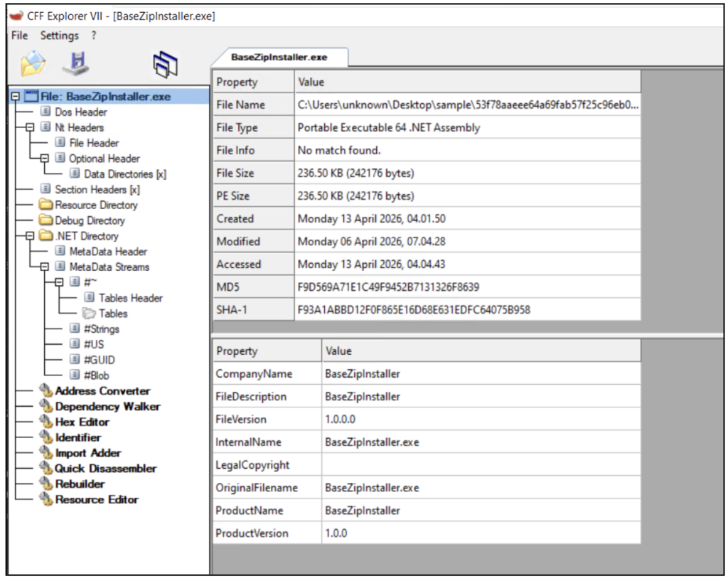Screen dimensions: 728x581
Task: Click the top Property column header
Action: click(254, 82)
